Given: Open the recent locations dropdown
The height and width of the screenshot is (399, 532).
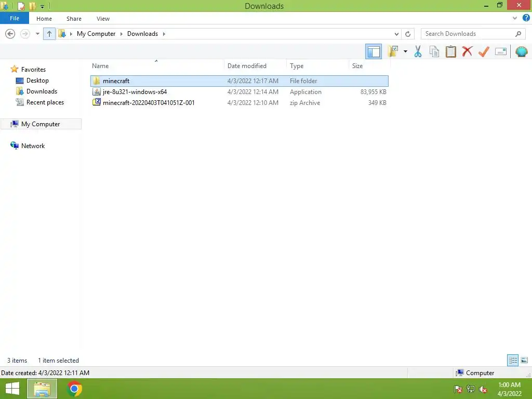Looking at the screenshot, I should (x=37, y=34).
